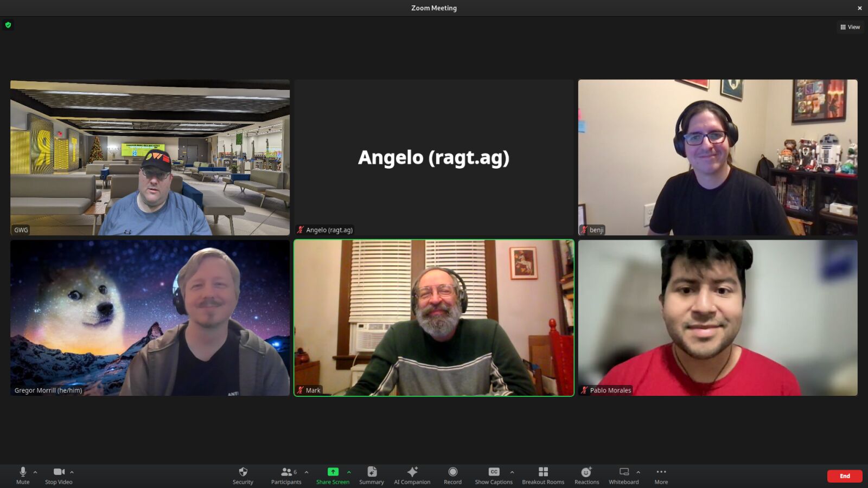Click the GWG name label
Screen dimensions: 868x488
(x=21, y=230)
